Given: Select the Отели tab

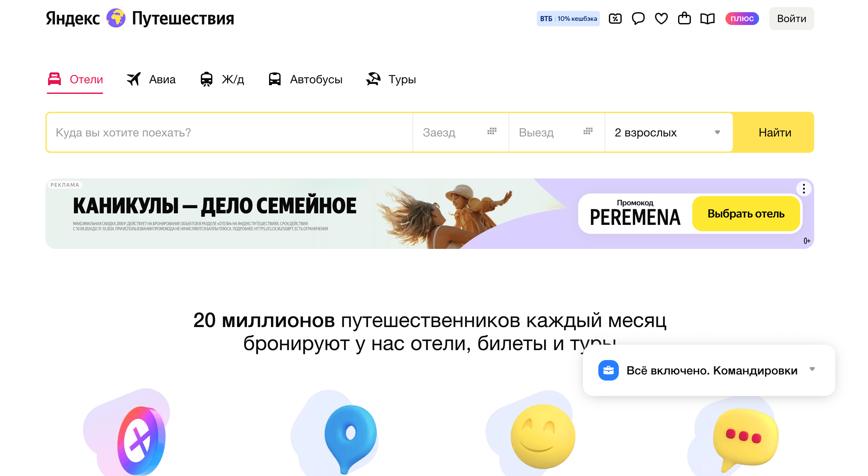Looking at the screenshot, I should click(x=75, y=79).
